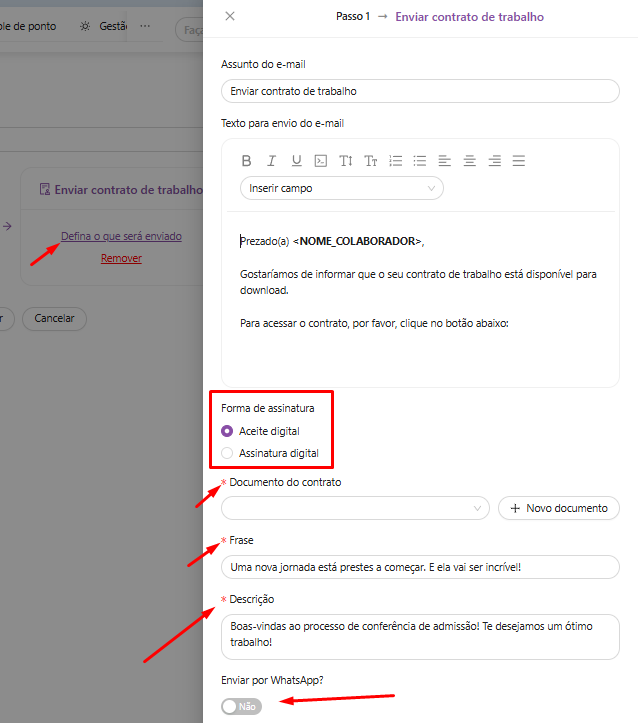The height and width of the screenshot is (723, 638).
Task: Insert a numbered list in the email
Action: [x=395, y=161]
